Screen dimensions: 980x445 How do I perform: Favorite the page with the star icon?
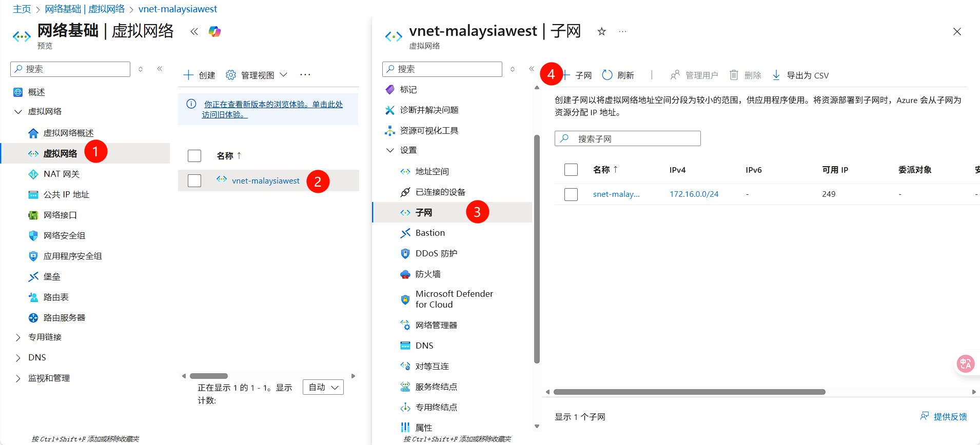[601, 32]
